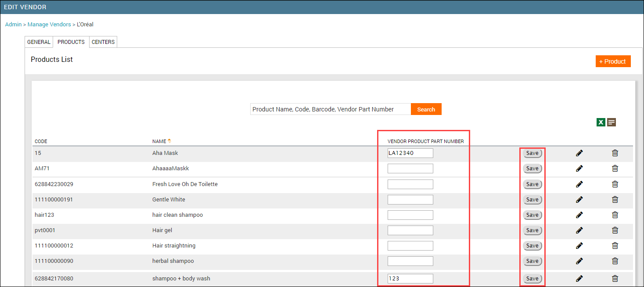Click the brown CSV export icon
This screenshot has height=287, width=644.
pyautogui.click(x=612, y=122)
